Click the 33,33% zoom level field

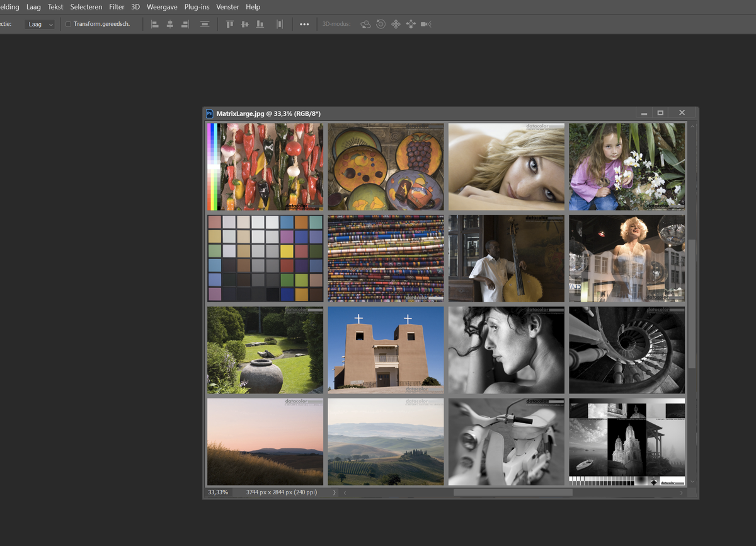tap(219, 492)
